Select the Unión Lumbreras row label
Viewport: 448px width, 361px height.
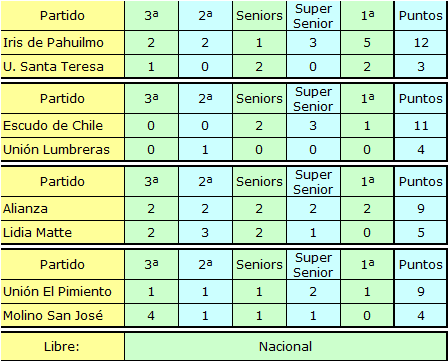(62, 149)
